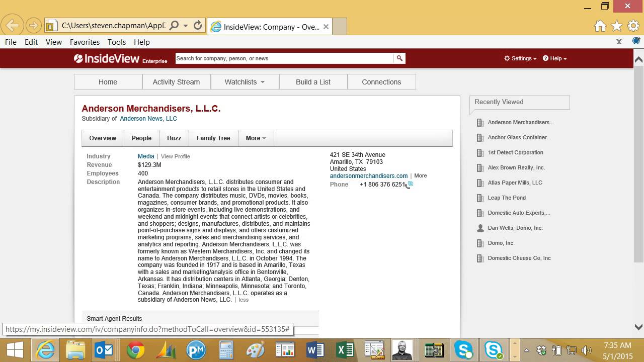Open Domestic Cheese Co, Inc recent item
The image size is (644, 362).
click(519, 258)
